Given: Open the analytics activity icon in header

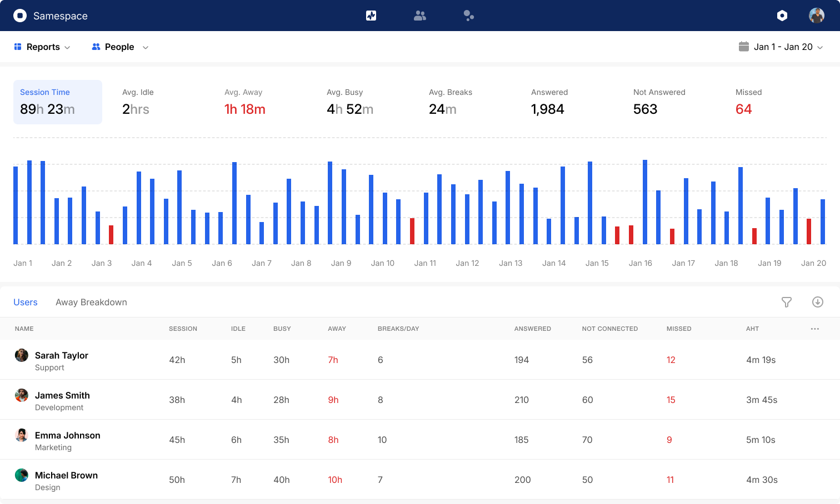Looking at the screenshot, I should pos(371,16).
